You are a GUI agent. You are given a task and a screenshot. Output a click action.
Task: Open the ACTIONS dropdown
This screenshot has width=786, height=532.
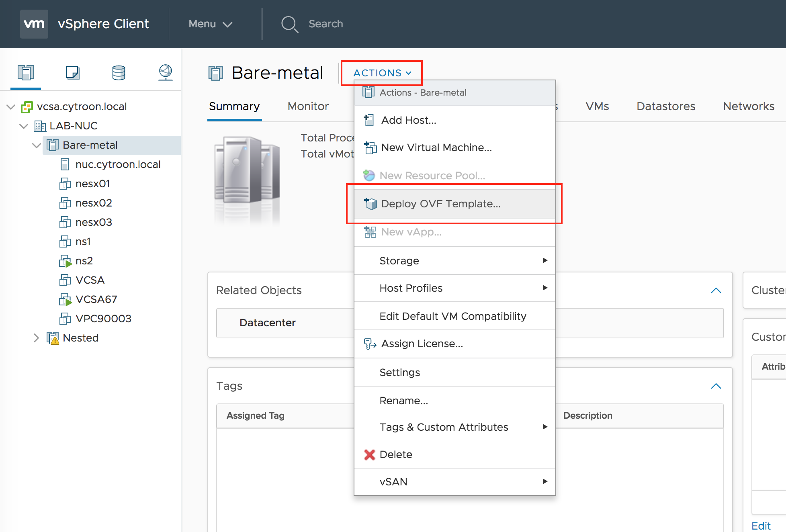(382, 73)
